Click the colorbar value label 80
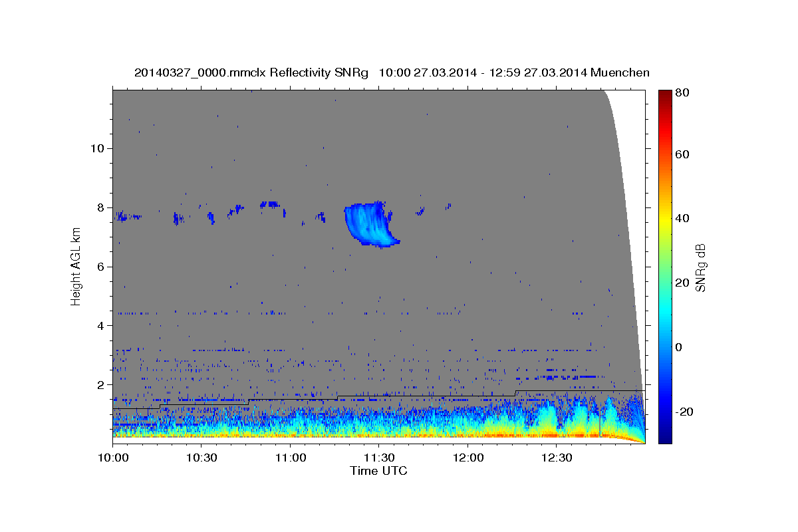Image resolution: width=798 pixels, height=532 pixels. point(682,93)
